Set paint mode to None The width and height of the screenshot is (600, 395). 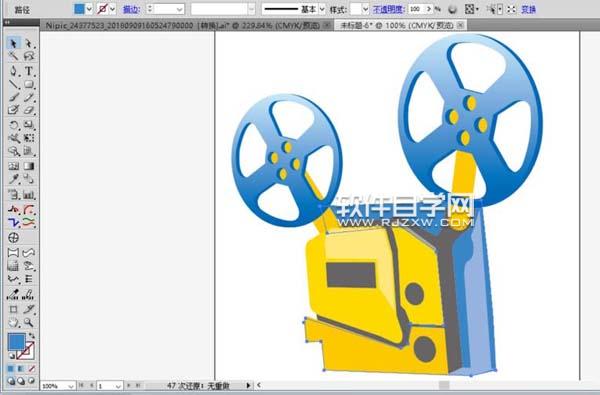click(x=31, y=369)
